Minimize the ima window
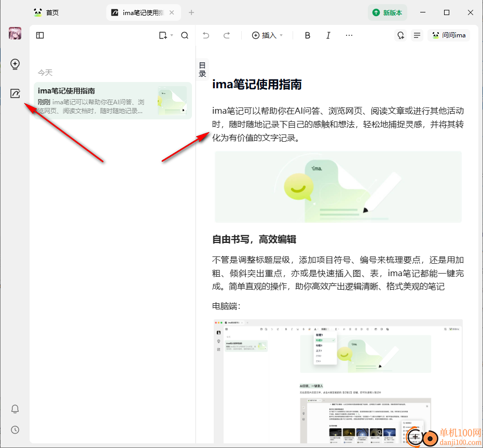Viewport: 483px width, 448px height. click(x=423, y=12)
